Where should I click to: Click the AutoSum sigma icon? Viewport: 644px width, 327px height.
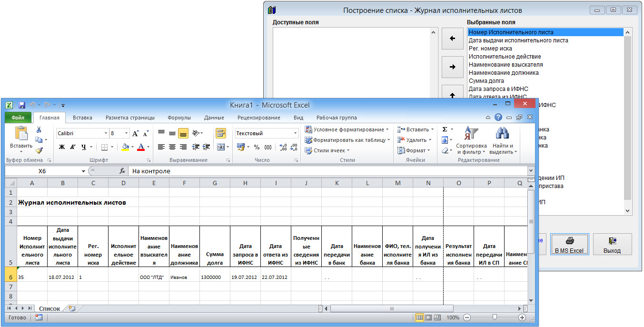pos(445,129)
